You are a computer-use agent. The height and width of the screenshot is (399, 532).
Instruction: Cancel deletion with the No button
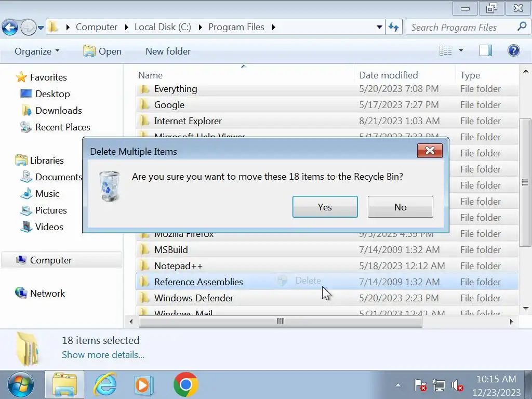pos(401,207)
